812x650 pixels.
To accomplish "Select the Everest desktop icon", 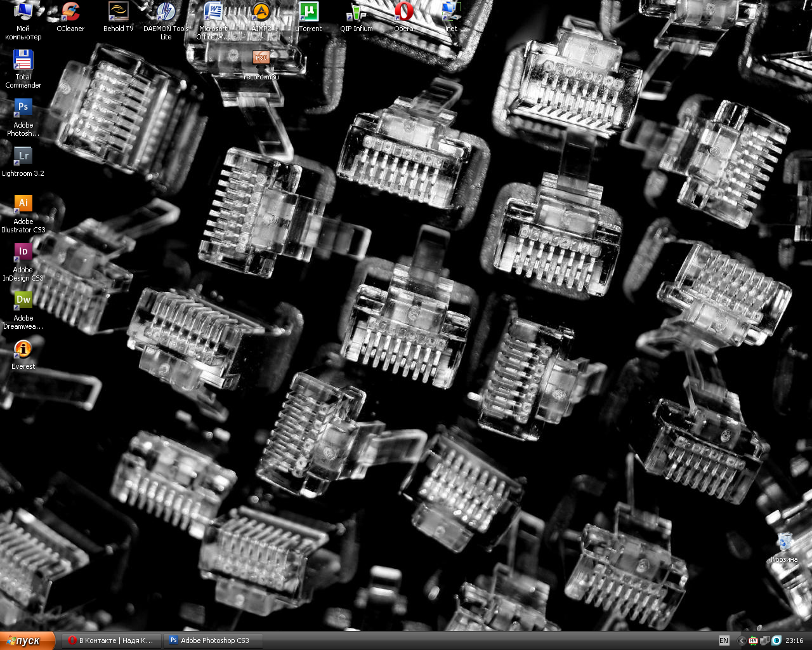I will 23,350.
